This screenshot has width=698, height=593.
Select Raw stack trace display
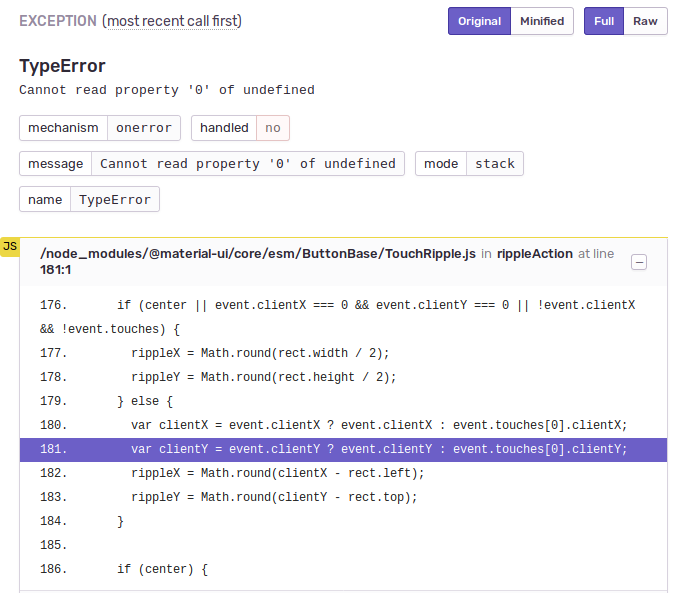pyautogui.click(x=645, y=21)
